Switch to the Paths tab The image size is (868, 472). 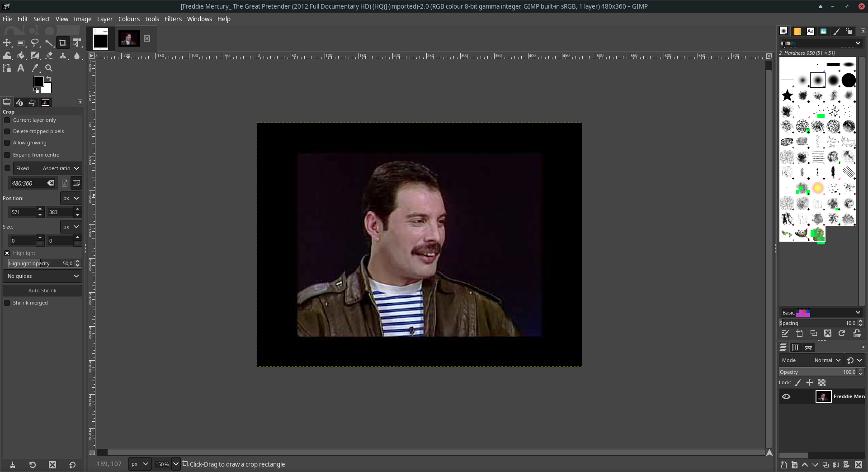pos(808,348)
